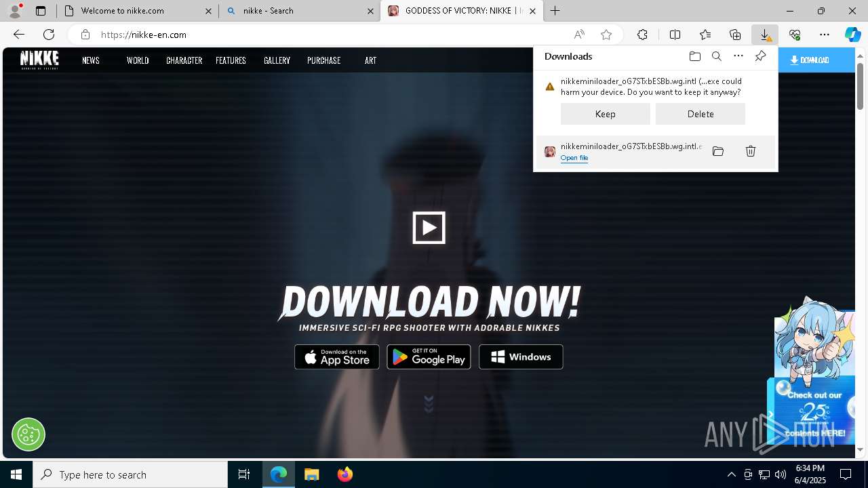
Task: Click the taskbar search box
Action: (x=130, y=474)
